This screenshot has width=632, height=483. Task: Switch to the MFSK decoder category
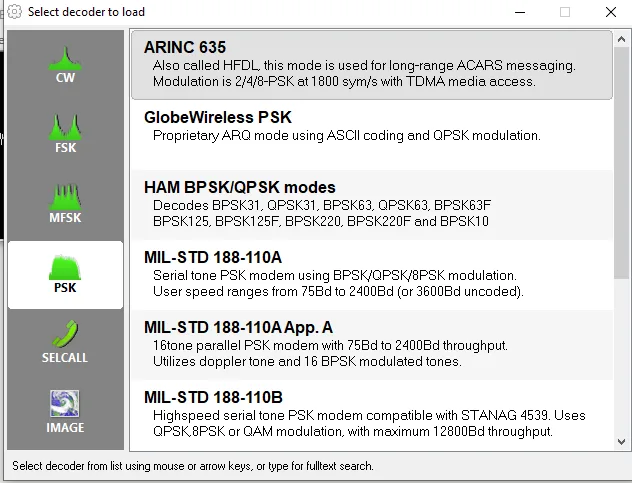click(65, 204)
